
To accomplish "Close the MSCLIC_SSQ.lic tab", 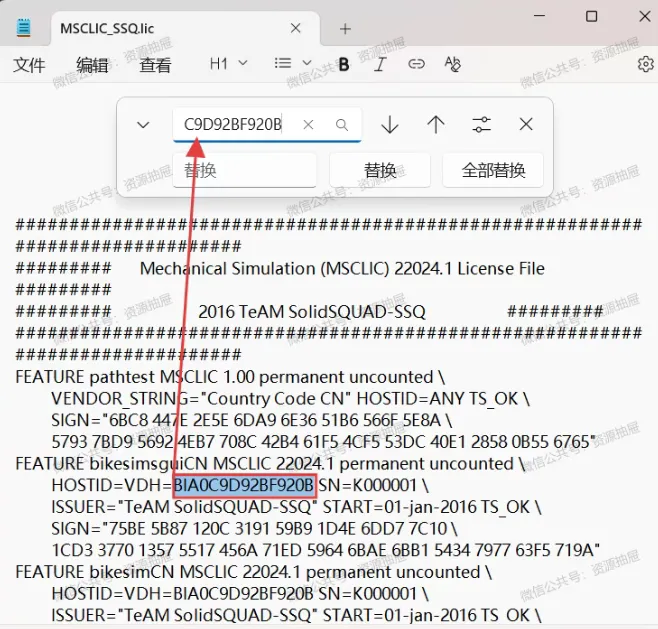I will click(x=295, y=28).
